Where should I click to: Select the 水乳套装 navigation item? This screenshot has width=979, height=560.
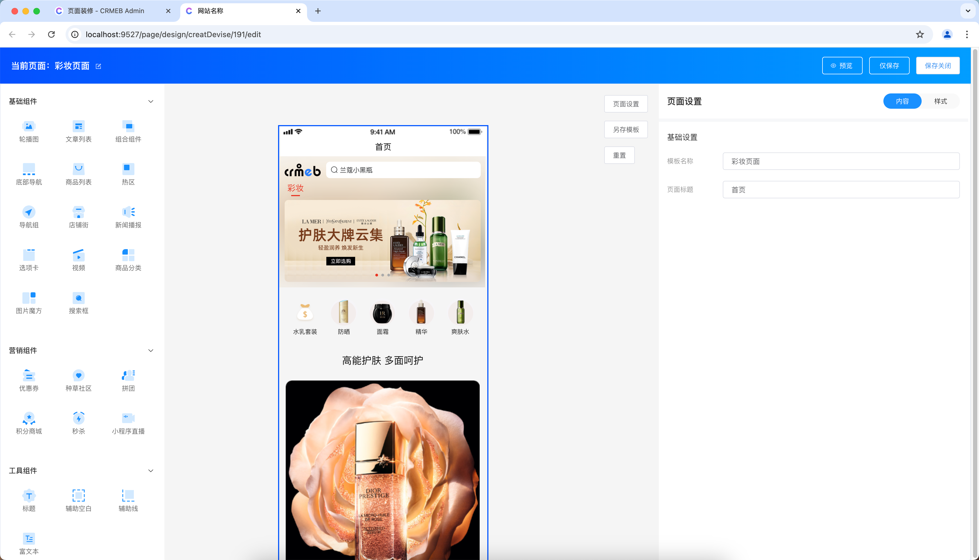point(305,318)
